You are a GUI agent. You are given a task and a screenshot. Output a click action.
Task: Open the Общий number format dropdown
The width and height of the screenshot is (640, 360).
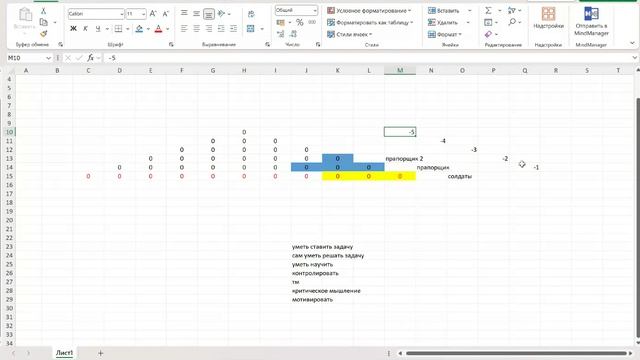pyautogui.click(x=315, y=10)
